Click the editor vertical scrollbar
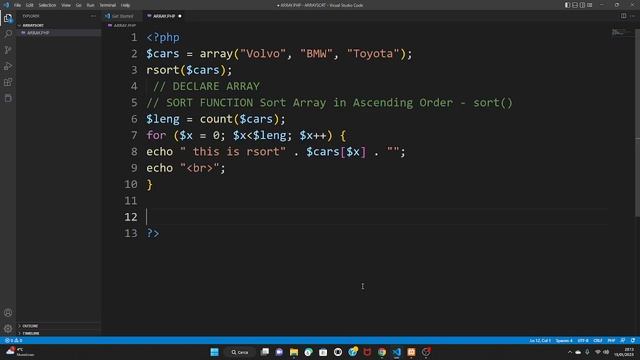 click(x=638, y=122)
